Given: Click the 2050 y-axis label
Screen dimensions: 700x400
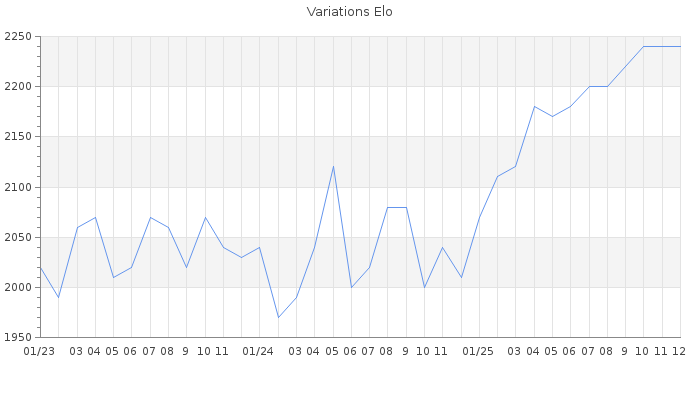Looking at the screenshot, I should coord(17,238).
